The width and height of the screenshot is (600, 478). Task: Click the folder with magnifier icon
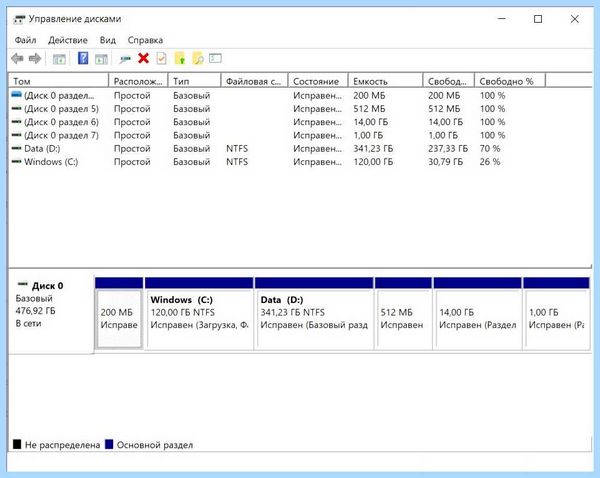tap(198, 58)
